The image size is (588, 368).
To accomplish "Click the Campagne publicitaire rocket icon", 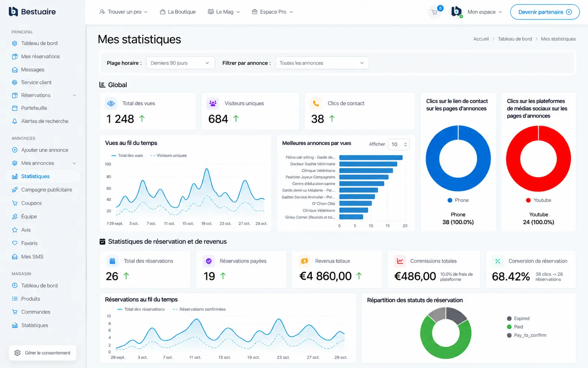I will pos(15,190).
